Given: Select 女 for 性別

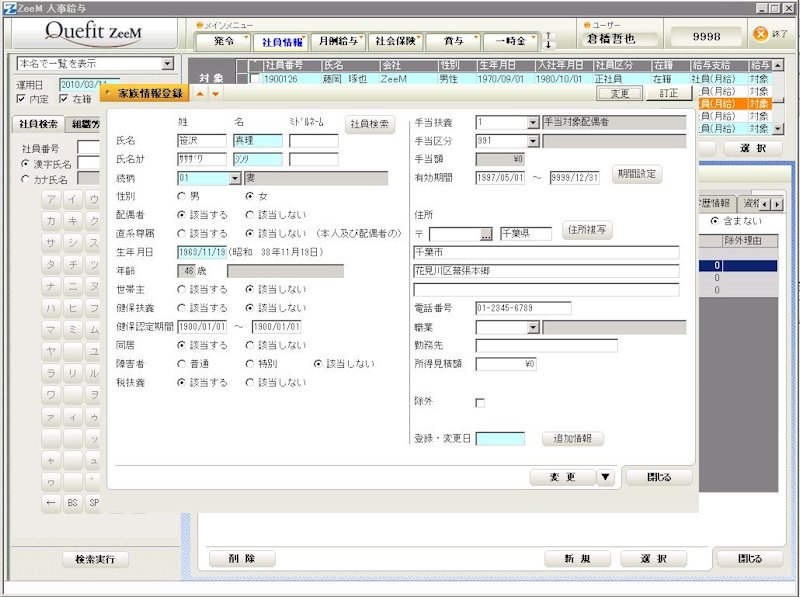Looking at the screenshot, I should click(249, 196).
